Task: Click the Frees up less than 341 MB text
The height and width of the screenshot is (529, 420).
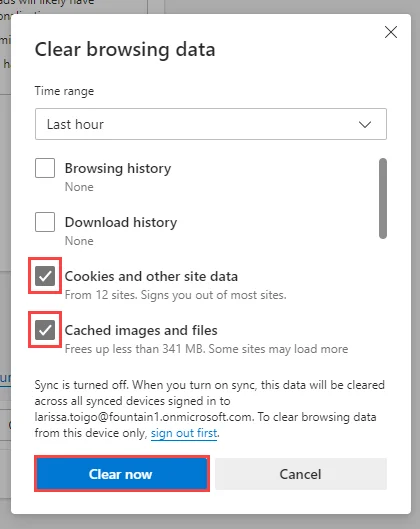Action: [206, 349]
